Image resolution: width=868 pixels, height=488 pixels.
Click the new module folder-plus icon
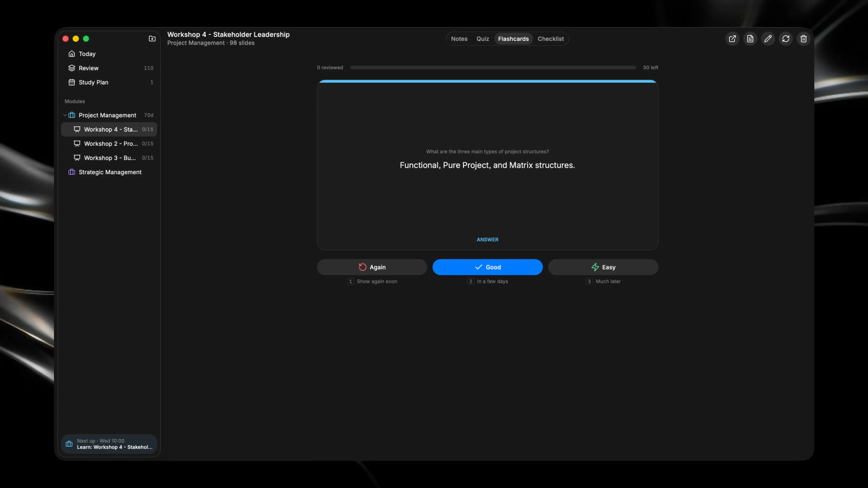click(152, 39)
